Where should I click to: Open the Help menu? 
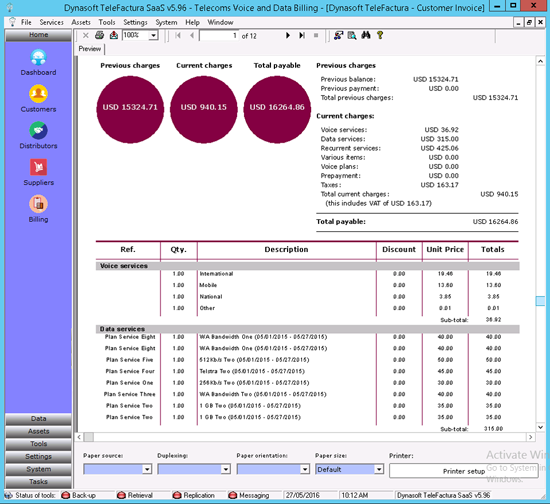[x=192, y=22]
